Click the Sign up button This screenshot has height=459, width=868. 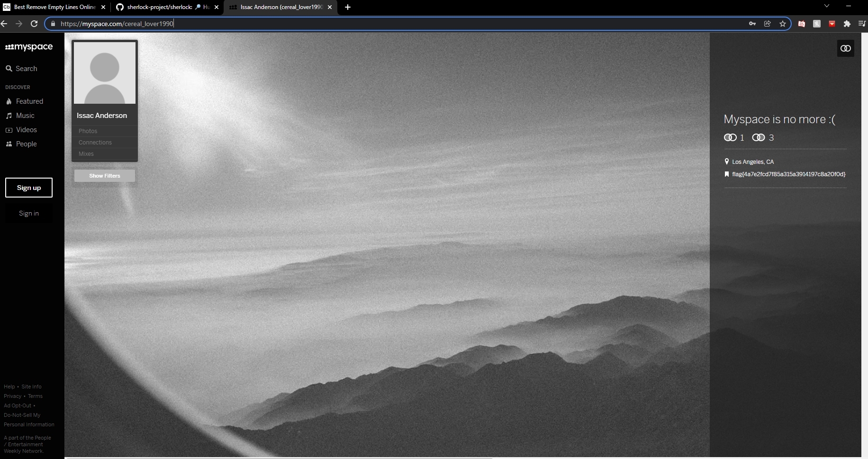coord(29,188)
